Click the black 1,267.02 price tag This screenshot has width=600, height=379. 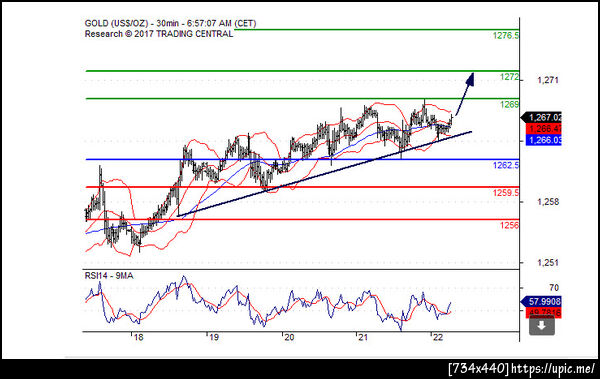[541, 118]
